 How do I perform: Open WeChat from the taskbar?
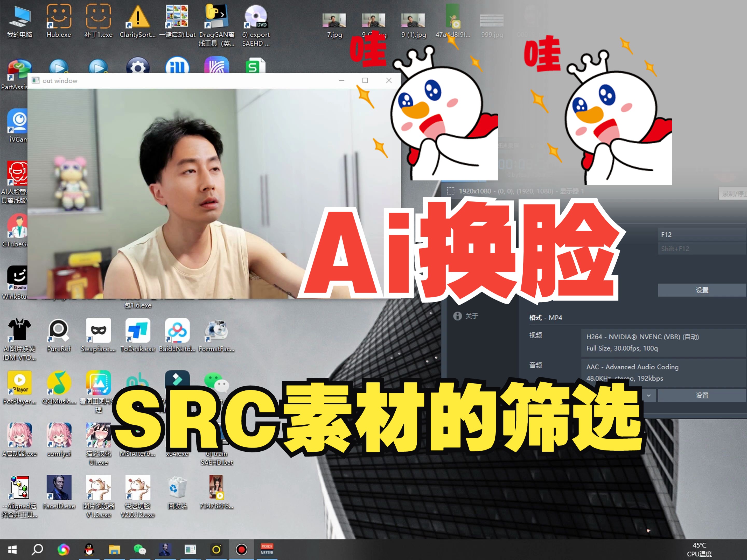[x=139, y=550]
